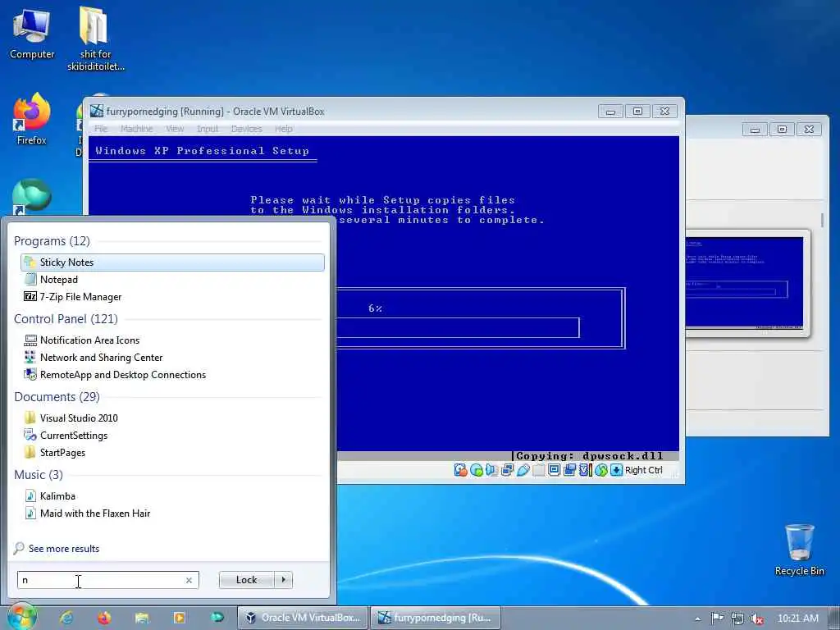
Task: Click the mouse integration globe icon in VM status bar
Action: [x=601, y=470]
